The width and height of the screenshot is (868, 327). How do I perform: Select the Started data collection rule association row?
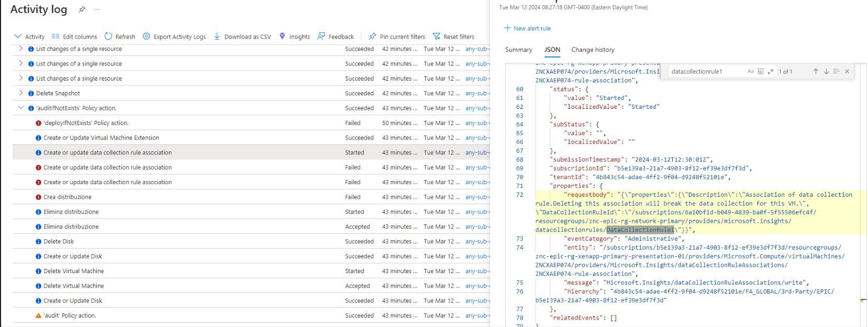(251, 153)
